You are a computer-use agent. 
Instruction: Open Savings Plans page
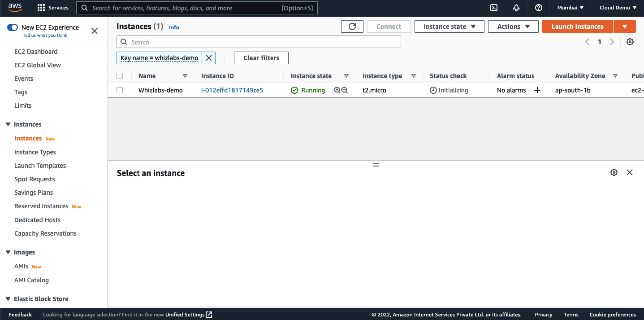[34, 193]
